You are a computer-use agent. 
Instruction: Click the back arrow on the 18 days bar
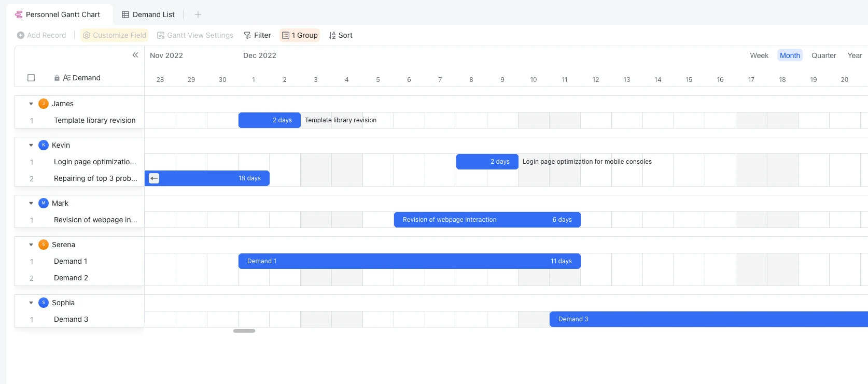[154, 178]
